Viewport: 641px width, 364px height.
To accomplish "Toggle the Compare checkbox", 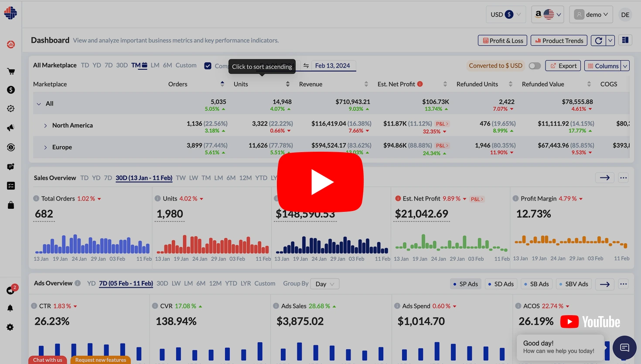I will pos(208,66).
